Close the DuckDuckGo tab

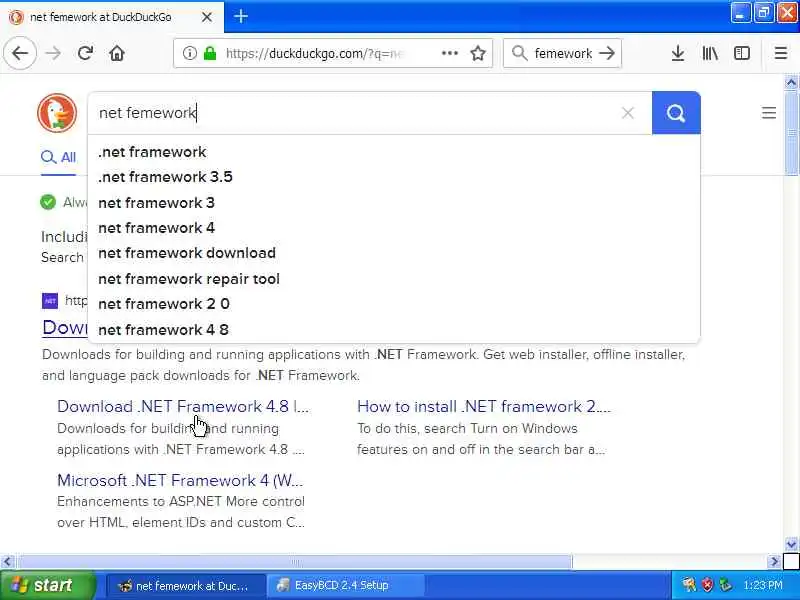coord(207,17)
